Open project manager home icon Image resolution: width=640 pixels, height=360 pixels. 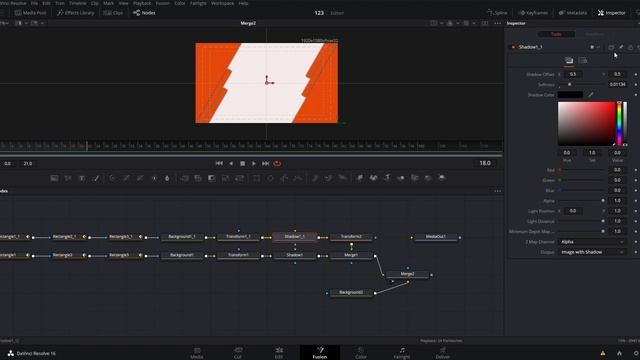619,353
